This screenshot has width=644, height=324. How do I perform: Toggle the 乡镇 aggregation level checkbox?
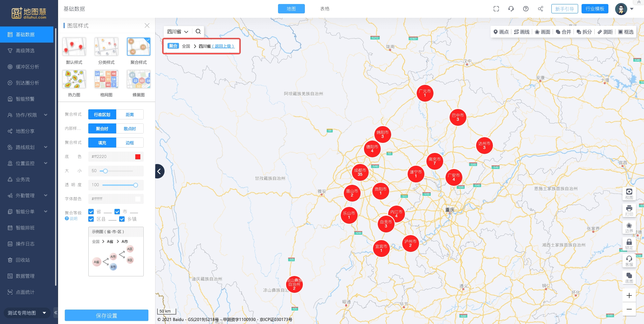click(x=122, y=219)
